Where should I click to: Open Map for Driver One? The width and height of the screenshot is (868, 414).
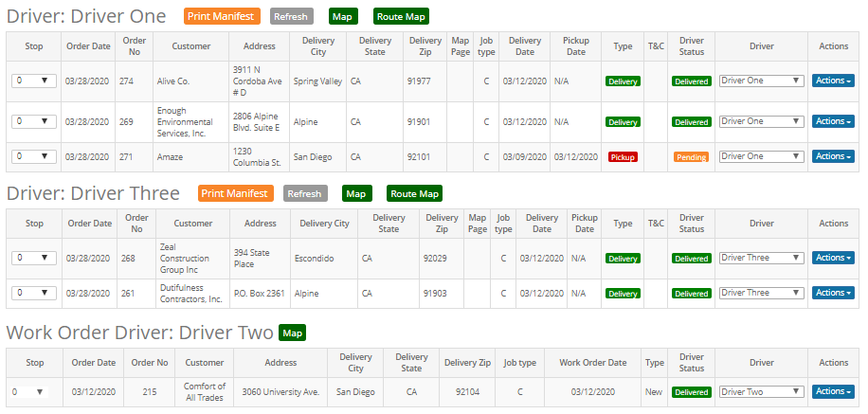tap(342, 16)
